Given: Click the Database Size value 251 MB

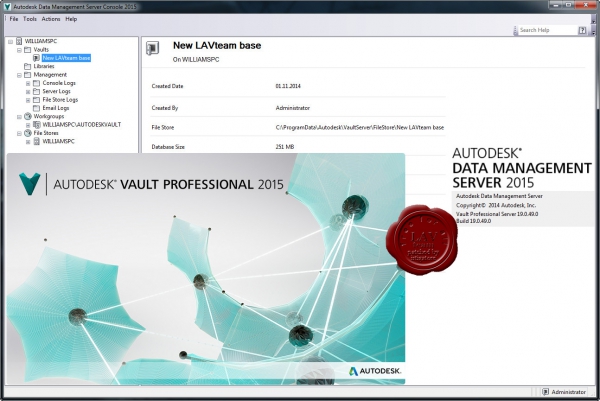Looking at the screenshot, I should pyautogui.click(x=285, y=147).
